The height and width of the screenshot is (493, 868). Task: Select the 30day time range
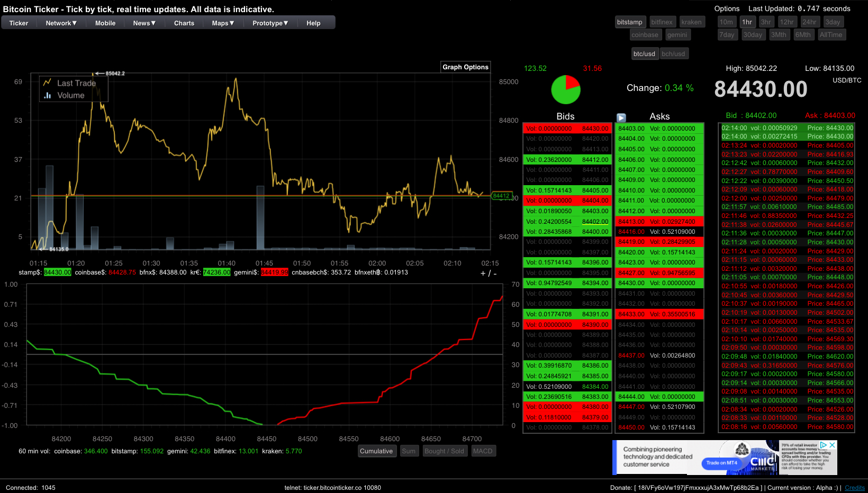[x=753, y=35]
